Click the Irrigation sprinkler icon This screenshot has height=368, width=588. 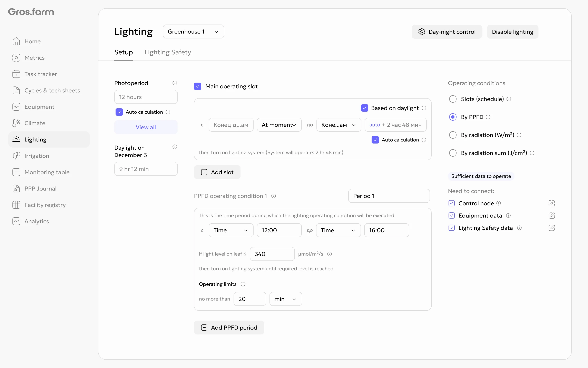click(x=16, y=156)
